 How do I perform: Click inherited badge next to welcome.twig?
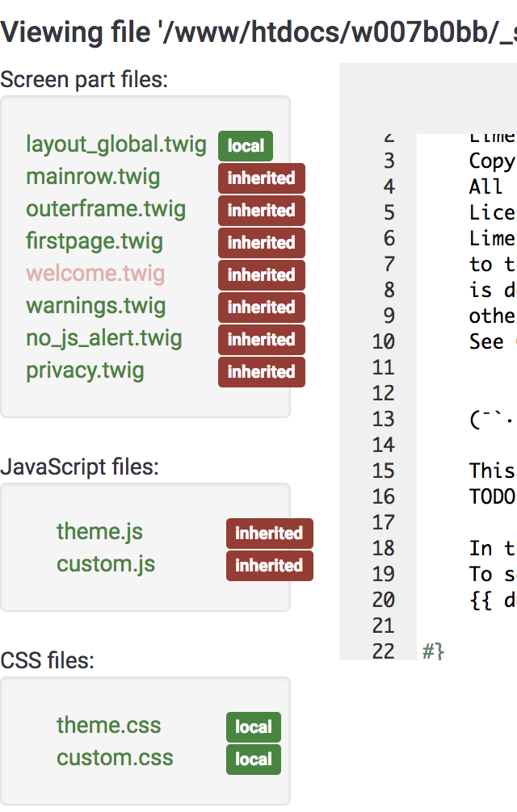pos(262,275)
